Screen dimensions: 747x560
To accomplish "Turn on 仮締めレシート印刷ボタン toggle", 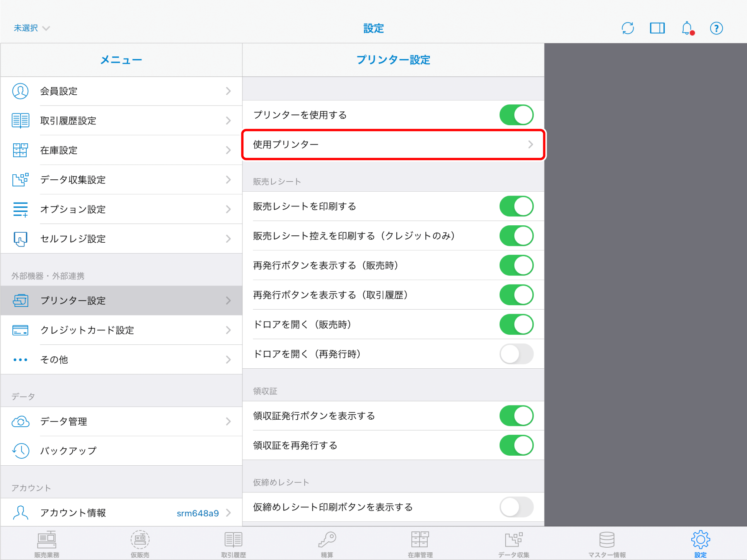I will [x=516, y=507].
